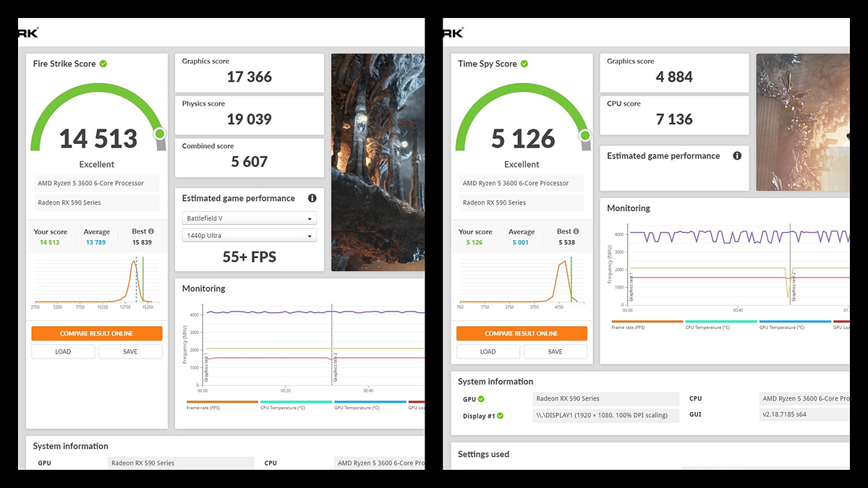Click Radeon RX 590 Series field in Fire Strike system information
The height and width of the screenshot is (488, 868).
pos(182,463)
